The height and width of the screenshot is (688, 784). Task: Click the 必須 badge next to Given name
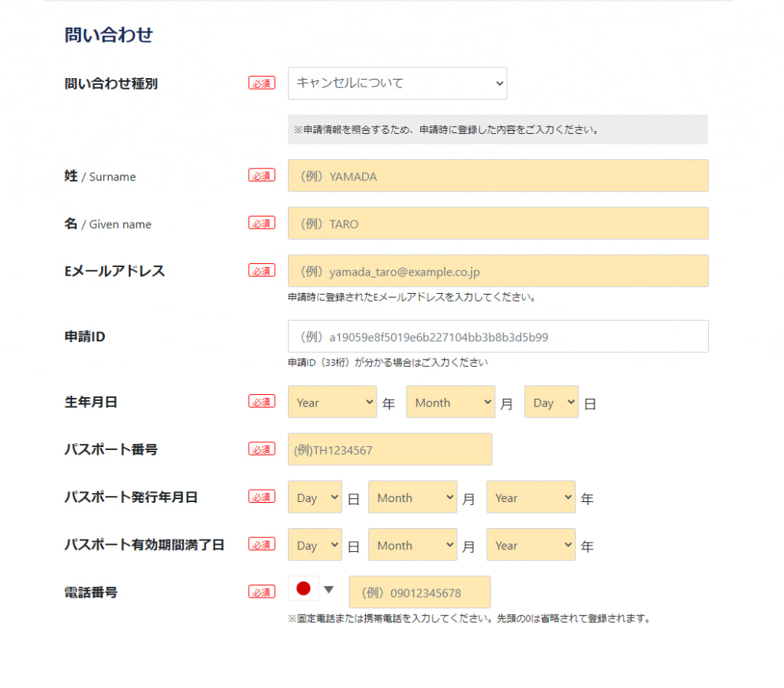(262, 223)
